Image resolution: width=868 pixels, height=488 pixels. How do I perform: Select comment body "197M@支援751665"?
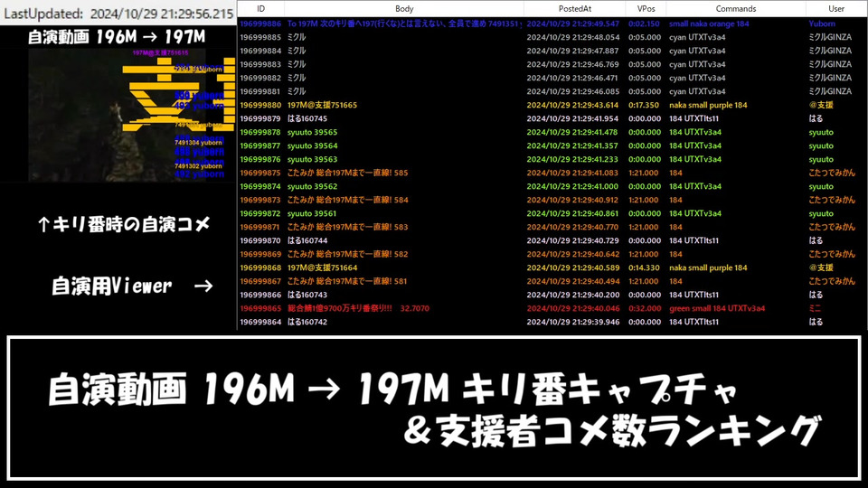click(322, 105)
